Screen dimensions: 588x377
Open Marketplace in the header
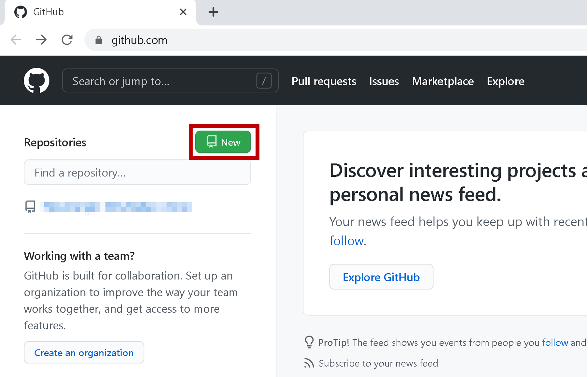[x=443, y=81]
